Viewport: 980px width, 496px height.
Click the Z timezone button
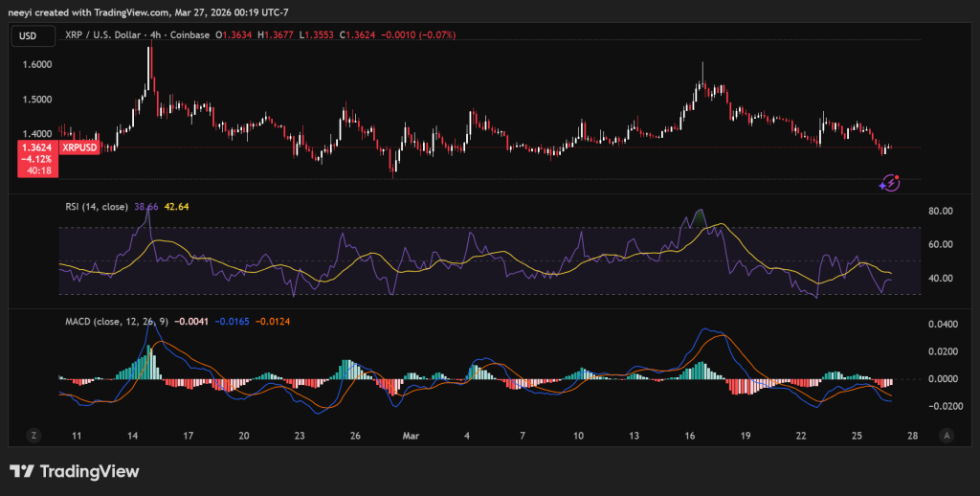33,435
